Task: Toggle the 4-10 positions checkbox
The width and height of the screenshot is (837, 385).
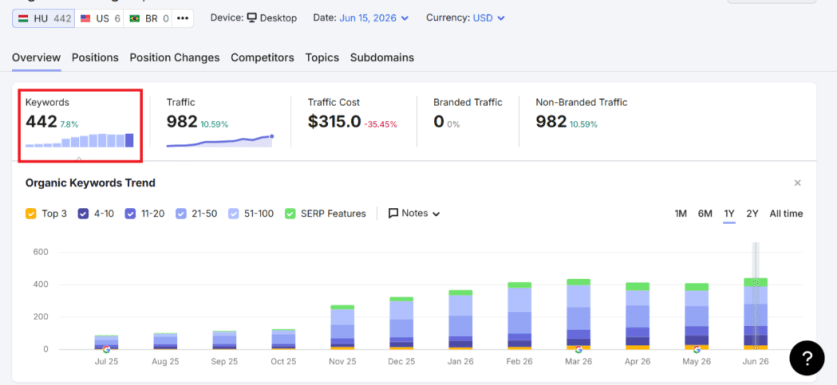Action: [x=83, y=214]
